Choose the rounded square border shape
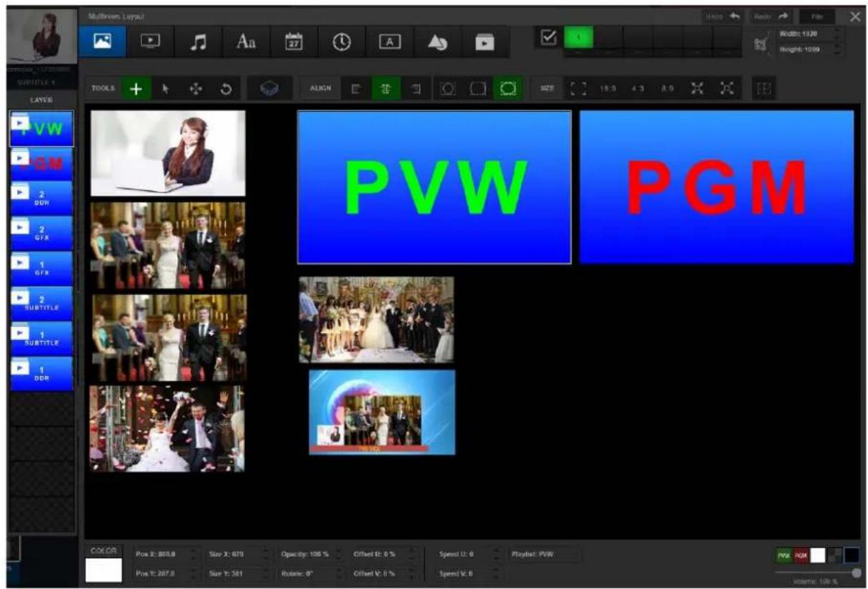This screenshot has height=589, width=868. (x=477, y=89)
